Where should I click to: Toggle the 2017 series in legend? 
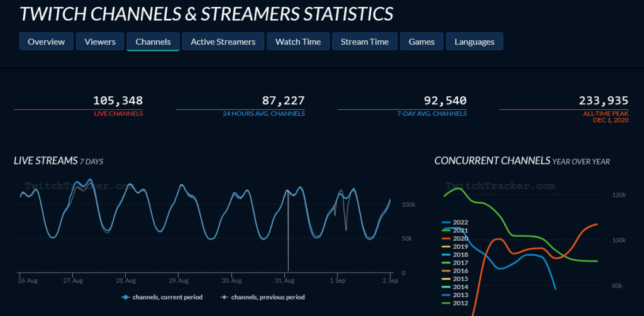pos(455,263)
